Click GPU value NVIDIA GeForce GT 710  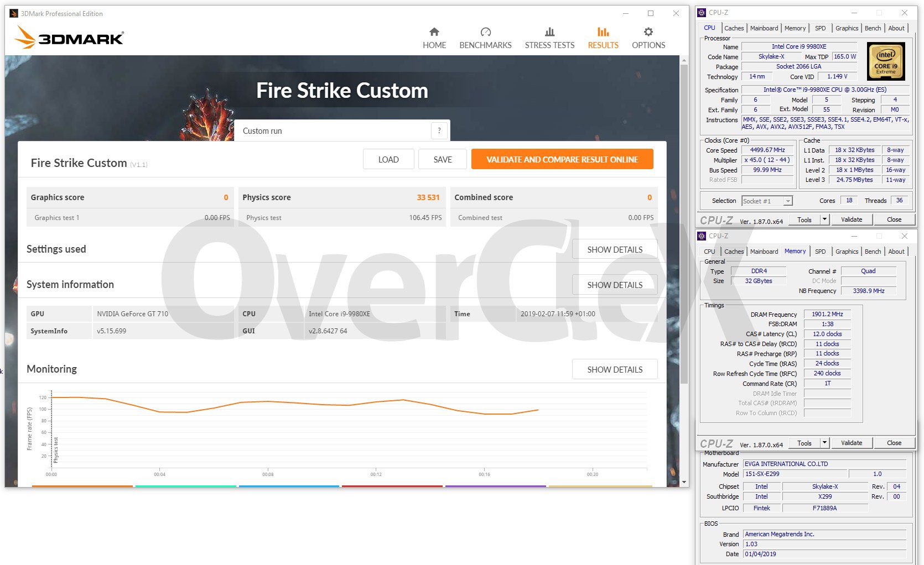133,314
